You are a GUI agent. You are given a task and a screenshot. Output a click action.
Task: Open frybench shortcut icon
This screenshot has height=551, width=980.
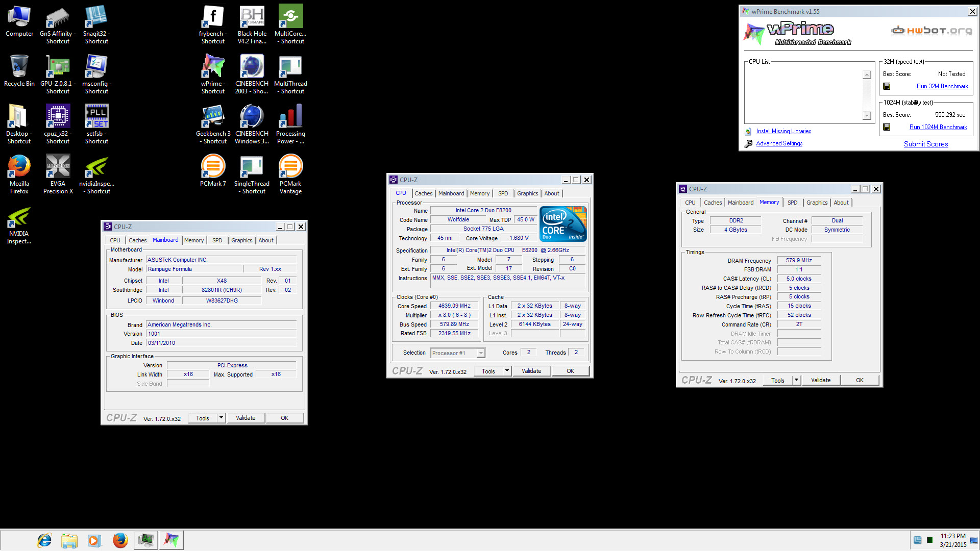click(213, 24)
